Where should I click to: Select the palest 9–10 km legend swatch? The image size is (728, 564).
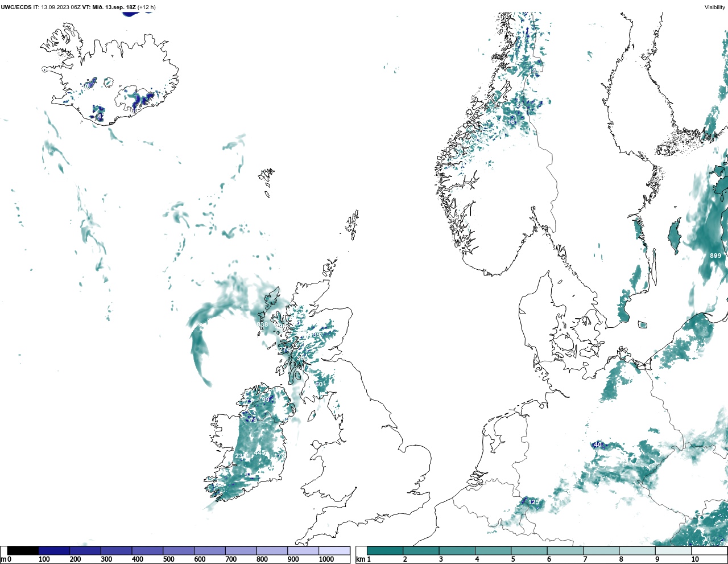pyautogui.click(x=673, y=550)
